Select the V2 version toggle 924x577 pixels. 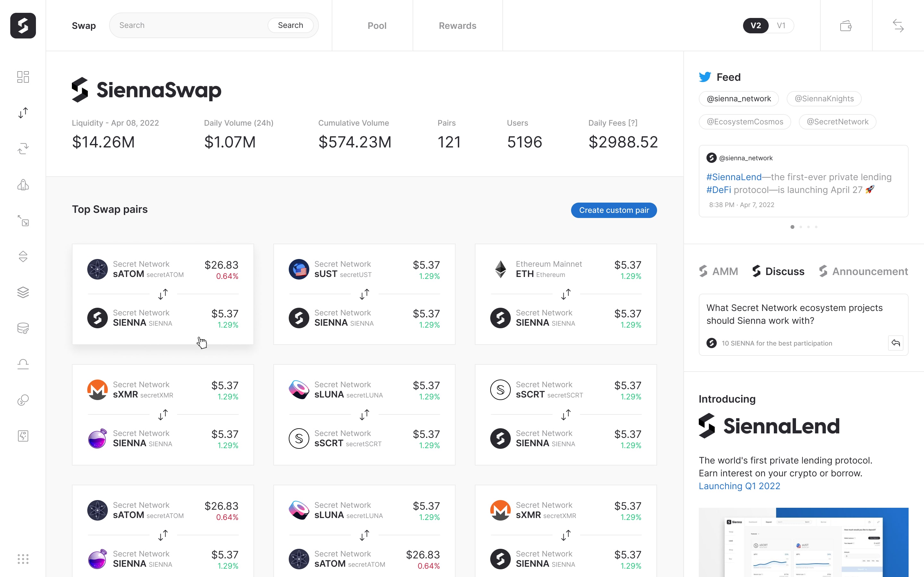pyautogui.click(x=756, y=26)
